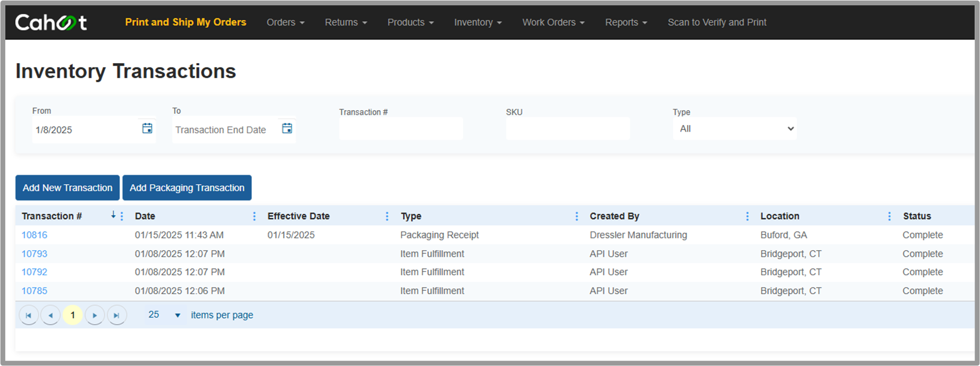Screen dimensions: 980x366
Task: Open transaction 10785
Action: (34, 291)
